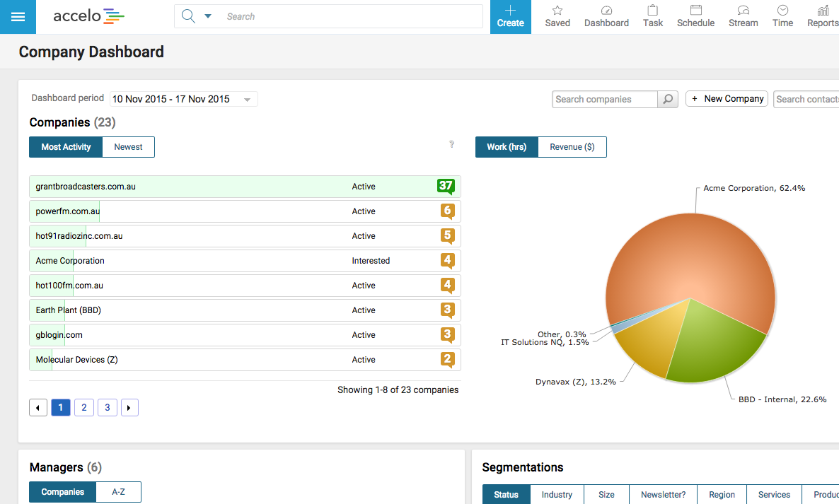
Task: Open the Stream chat icon
Action: click(x=743, y=16)
